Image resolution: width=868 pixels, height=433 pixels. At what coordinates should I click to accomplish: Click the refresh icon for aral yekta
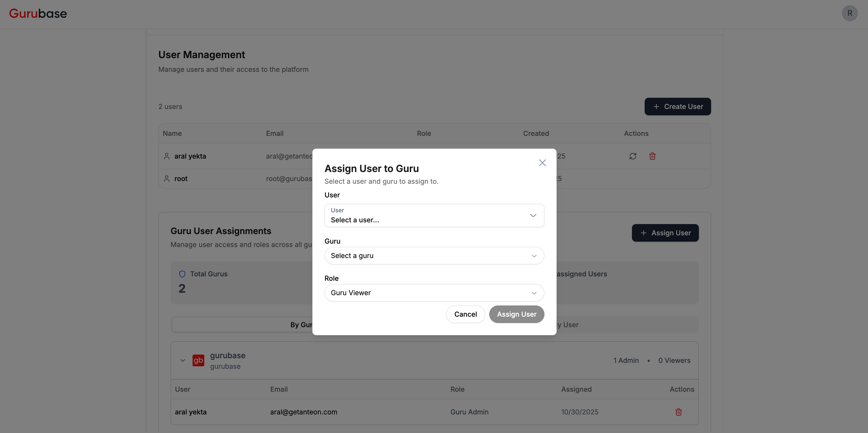point(632,156)
